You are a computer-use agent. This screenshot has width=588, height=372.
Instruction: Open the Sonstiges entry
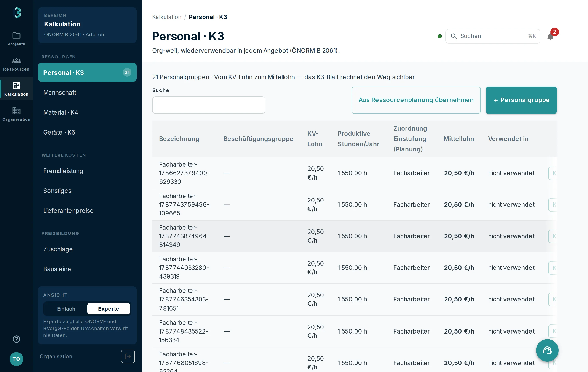pyautogui.click(x=87, y=191)
